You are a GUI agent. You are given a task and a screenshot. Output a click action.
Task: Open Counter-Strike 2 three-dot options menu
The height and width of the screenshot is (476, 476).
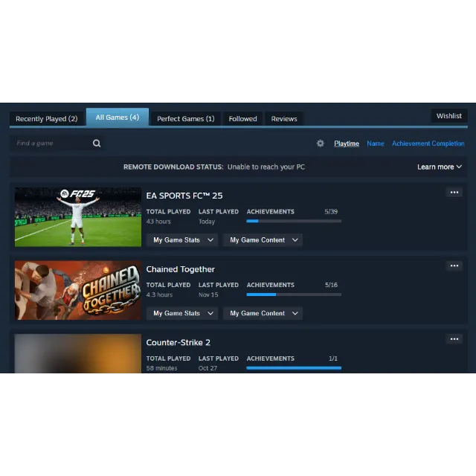[454, 339]
